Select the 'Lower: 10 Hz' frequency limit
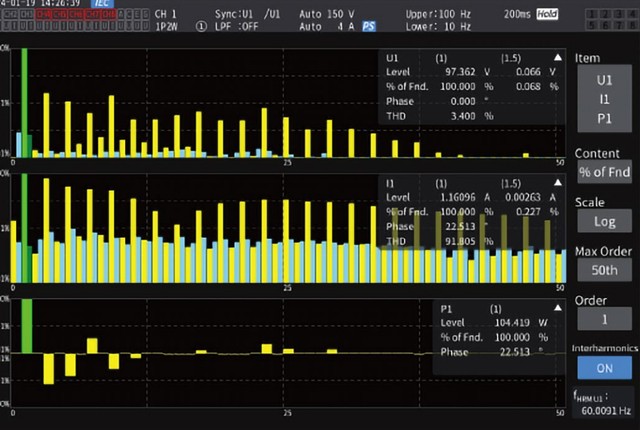640x430 pixels. pos(438,27)
